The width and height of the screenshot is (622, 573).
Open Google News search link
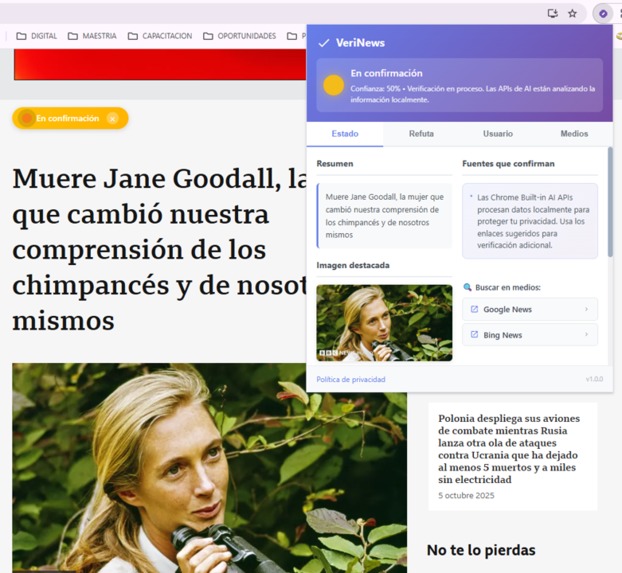(x=530, y=309)
